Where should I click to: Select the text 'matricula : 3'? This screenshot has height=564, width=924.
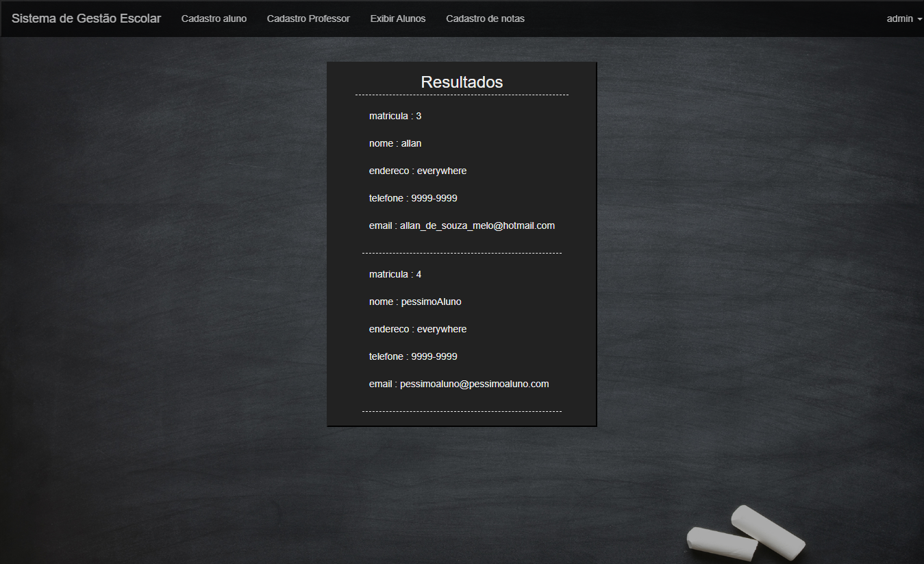(395, 116)
